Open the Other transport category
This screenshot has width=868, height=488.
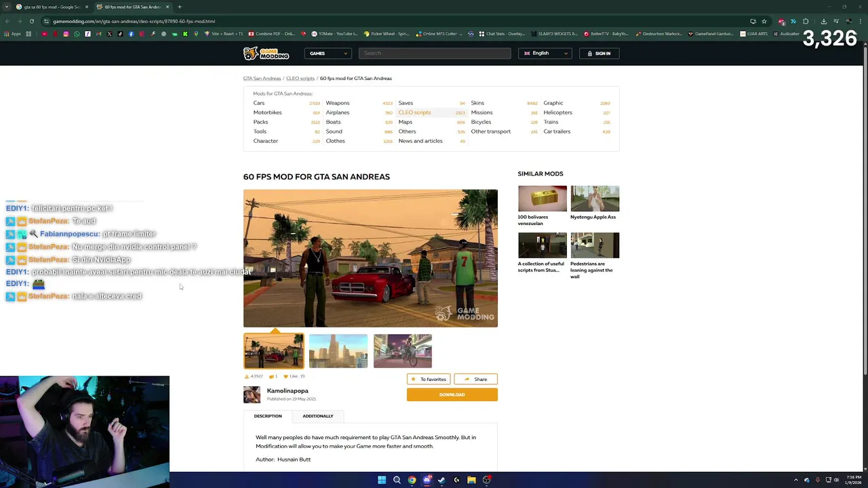(x=491, y=131)
